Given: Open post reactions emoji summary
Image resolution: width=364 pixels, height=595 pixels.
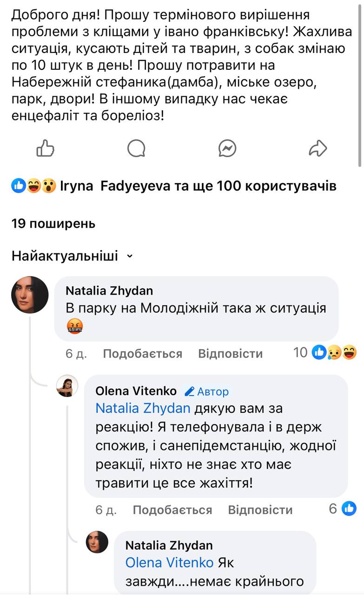Looking at the screenshot, I should (x=33, y=186).
